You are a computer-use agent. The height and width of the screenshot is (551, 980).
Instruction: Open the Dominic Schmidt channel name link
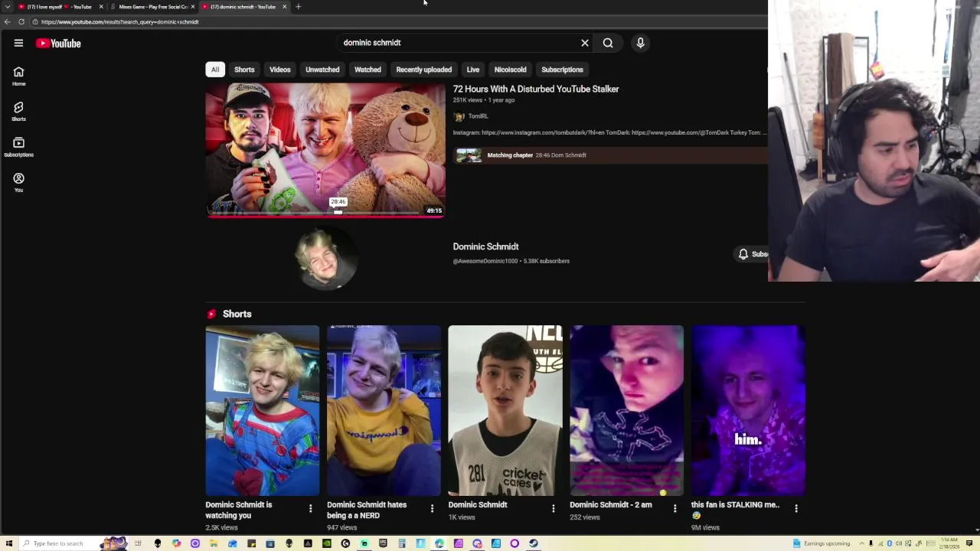pos(485,246)
